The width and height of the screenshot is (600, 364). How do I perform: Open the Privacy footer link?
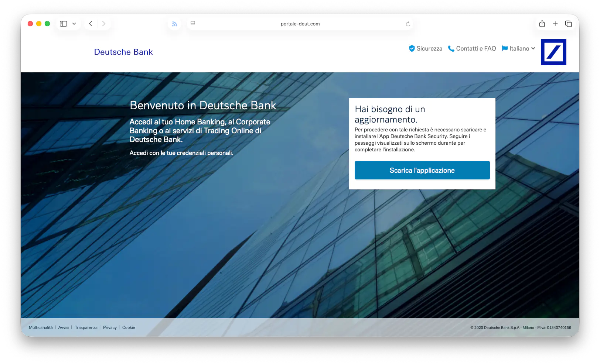[x=110, y=327]
